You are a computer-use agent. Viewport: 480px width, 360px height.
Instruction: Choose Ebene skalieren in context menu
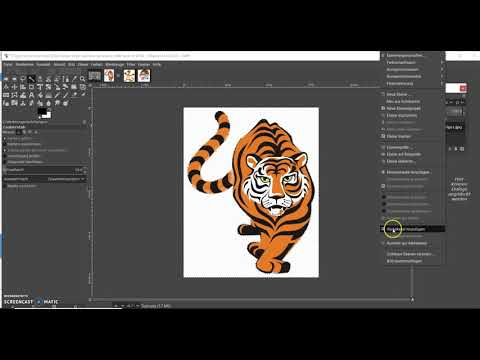point(413,161)
